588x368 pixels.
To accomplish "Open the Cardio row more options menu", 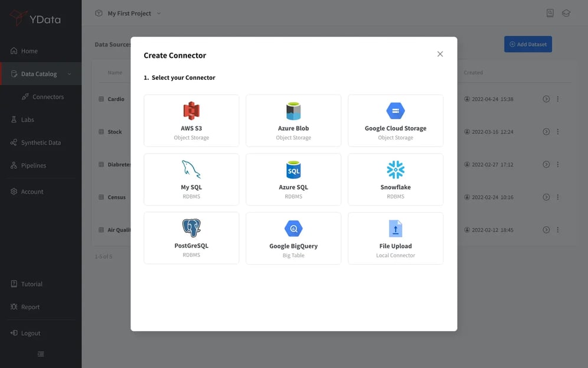I will [x=558, y=99].
